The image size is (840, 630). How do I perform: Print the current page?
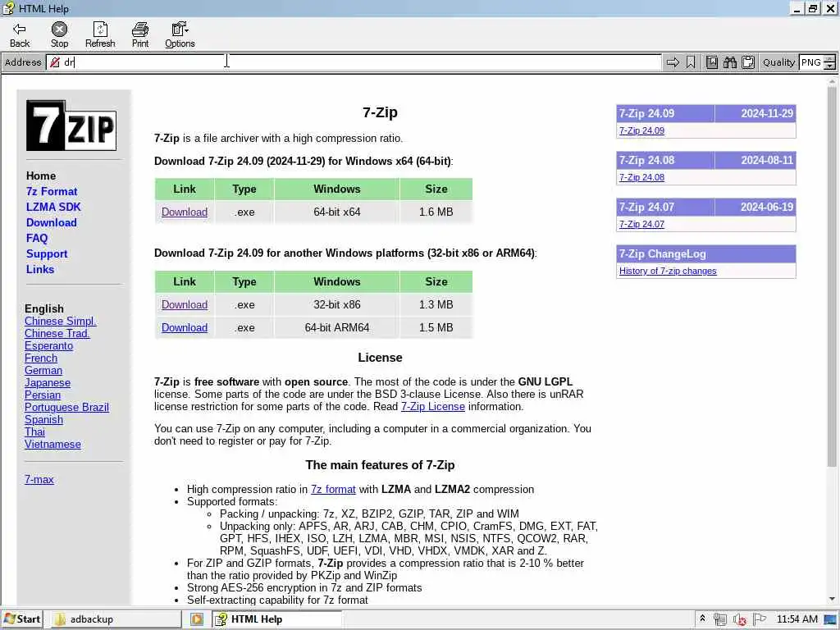pos(139,34)
